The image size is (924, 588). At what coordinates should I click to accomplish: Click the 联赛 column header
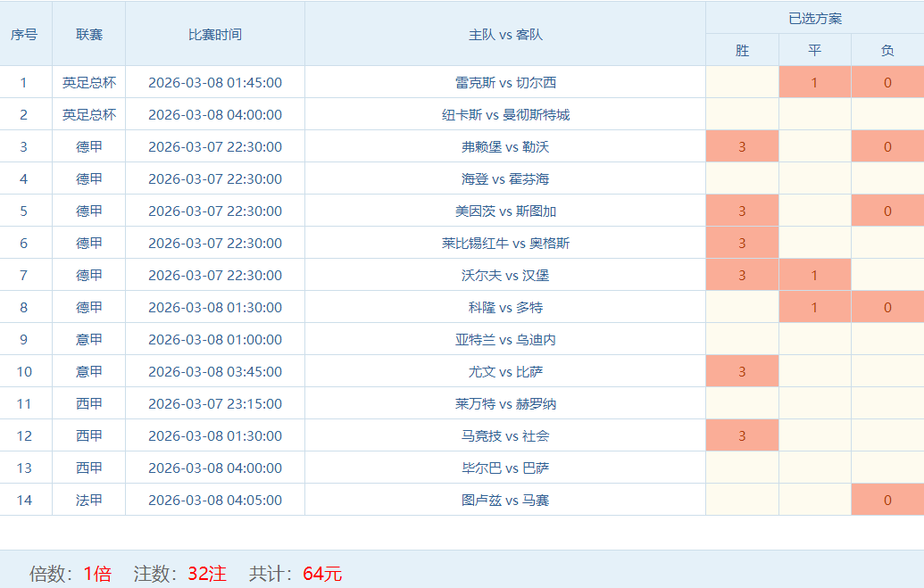[x=89, y=35]
